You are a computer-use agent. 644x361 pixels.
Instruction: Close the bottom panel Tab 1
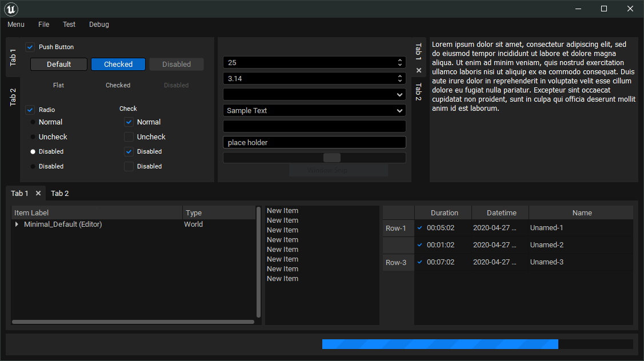38,194
